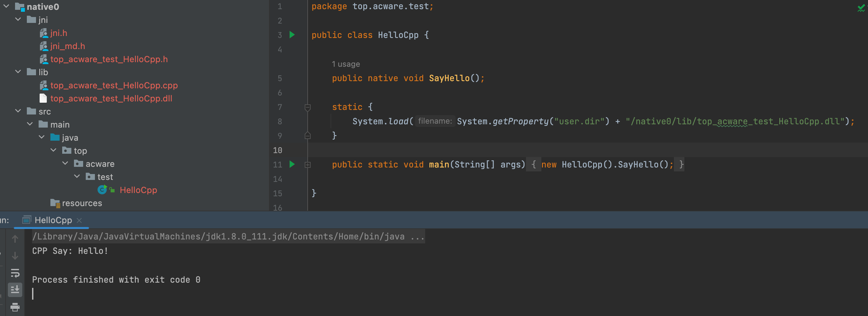Toggle scroll to end of console
The width and height of the screenshot is (868, 316).
(15, 290)
